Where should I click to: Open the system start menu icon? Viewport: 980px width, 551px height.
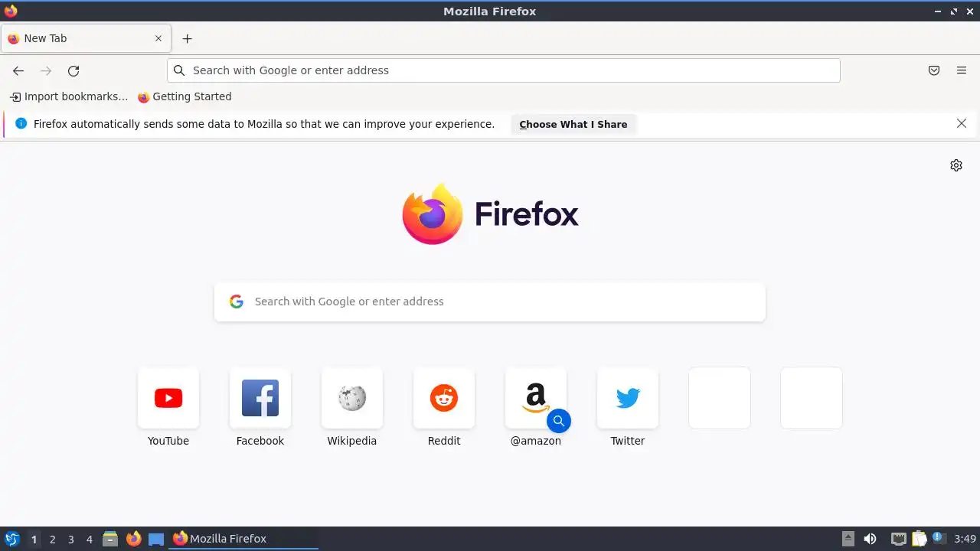pyautogui.click(x=11, y=539)
